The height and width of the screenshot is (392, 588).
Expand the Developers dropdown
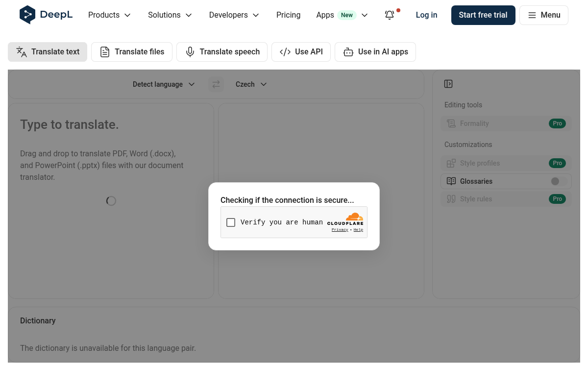coord(234,15)
